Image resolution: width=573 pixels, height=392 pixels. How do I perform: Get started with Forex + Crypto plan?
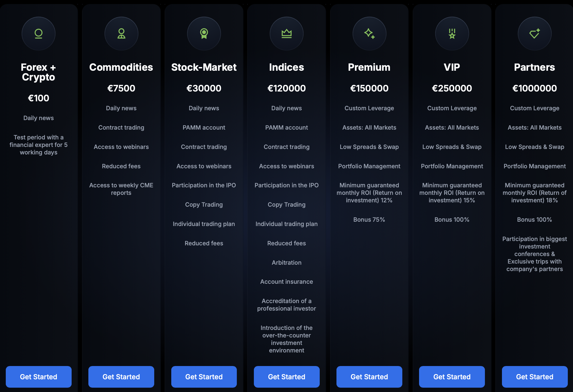(39, 377)
